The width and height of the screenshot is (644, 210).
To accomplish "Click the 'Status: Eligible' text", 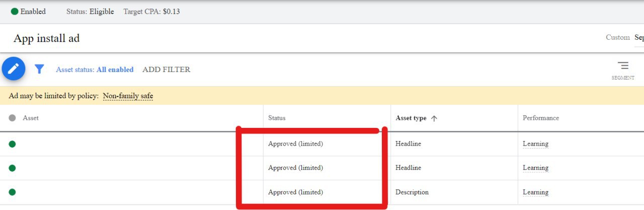I will (x=90, y=12).
